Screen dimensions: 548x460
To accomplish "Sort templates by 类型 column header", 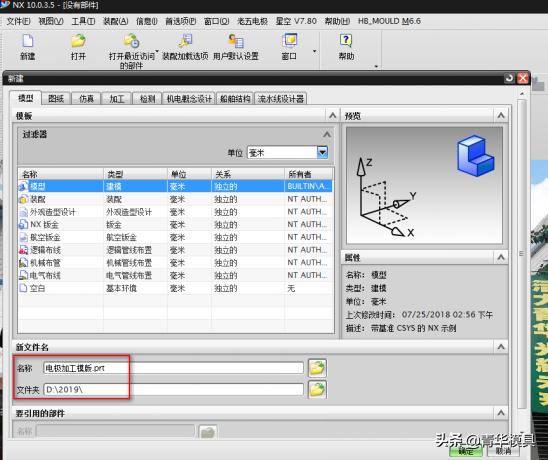I will point(135,174).
